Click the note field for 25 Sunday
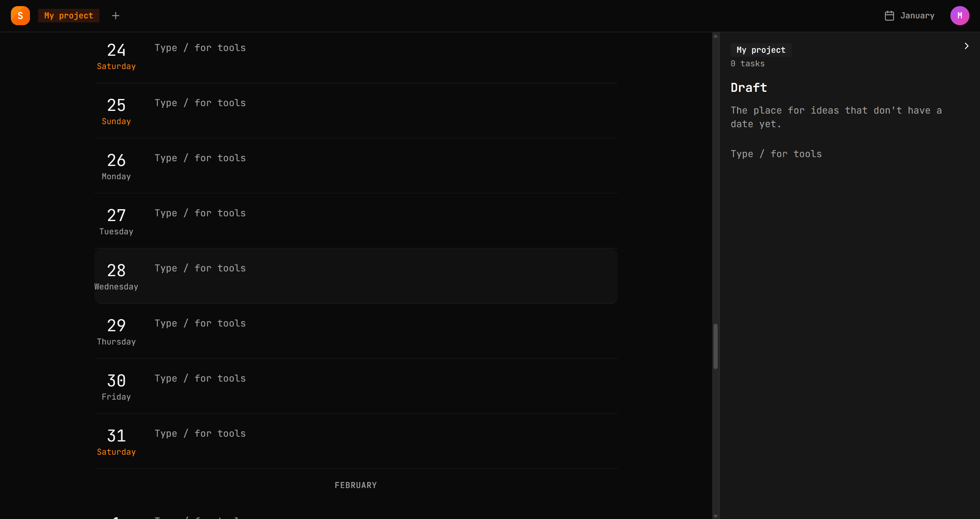Image resolution: width=980 pixels, height=519 pixels. (x=386, y=103)
